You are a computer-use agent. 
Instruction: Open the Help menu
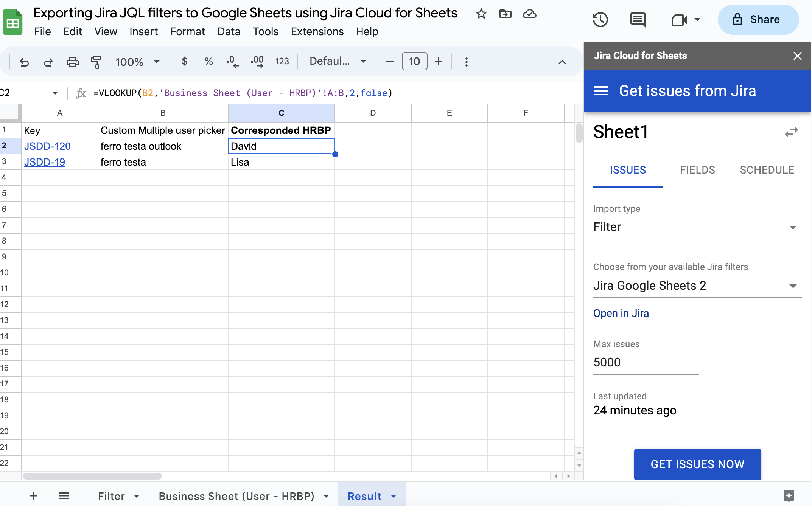pyautogui.click(x=367, y=31)
